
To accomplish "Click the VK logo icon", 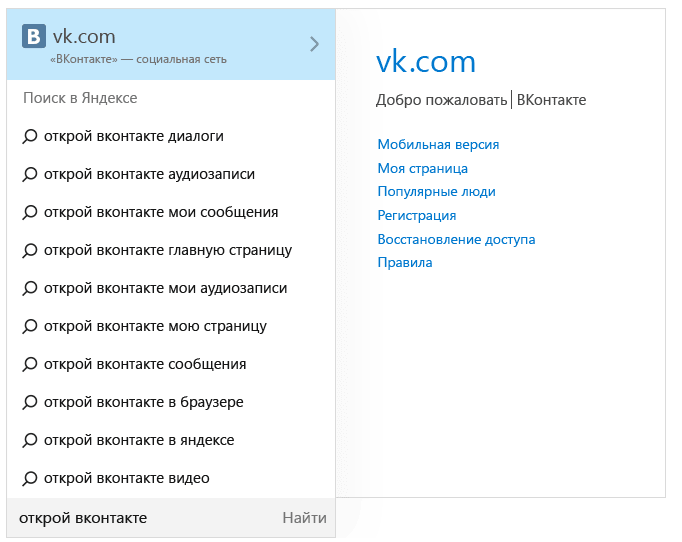I will (x=34, y=36).
